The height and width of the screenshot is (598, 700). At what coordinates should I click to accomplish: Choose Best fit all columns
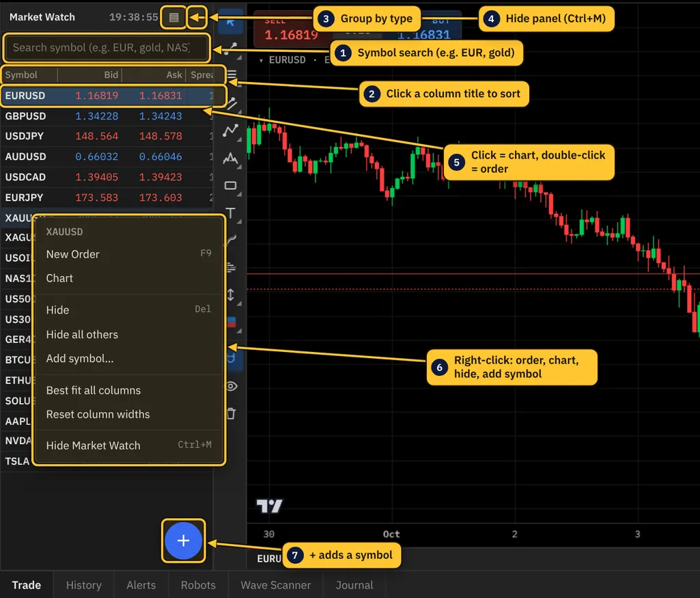(128, 390)
